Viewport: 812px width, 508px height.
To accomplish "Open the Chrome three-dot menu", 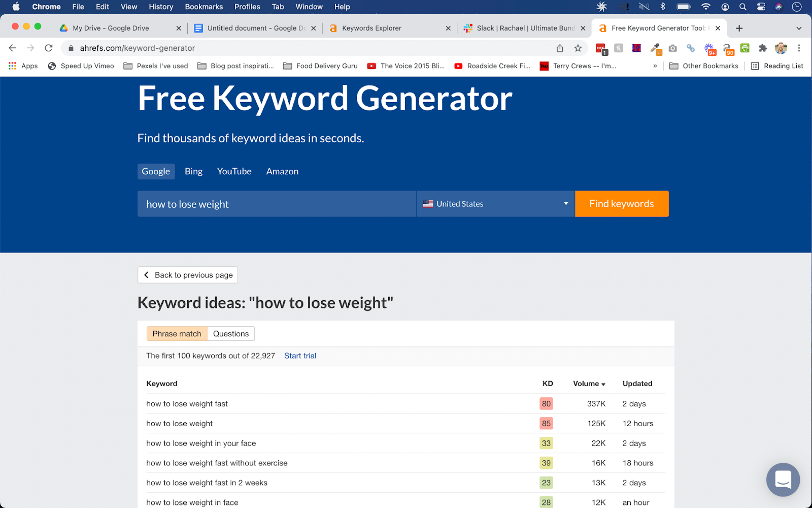I will (799, 48).
